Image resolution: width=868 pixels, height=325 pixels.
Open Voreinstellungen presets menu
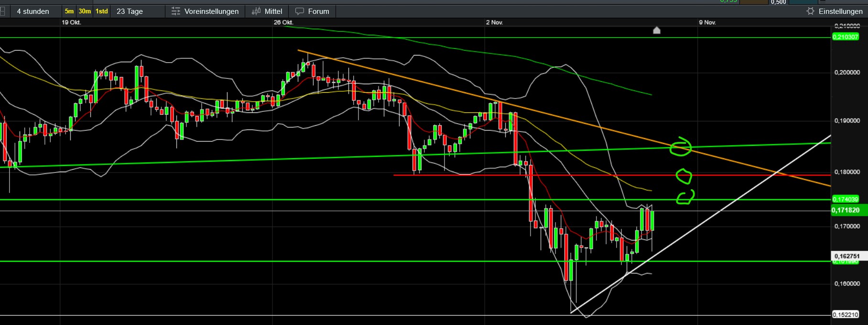pyautogui.click(x=205, y=11)
